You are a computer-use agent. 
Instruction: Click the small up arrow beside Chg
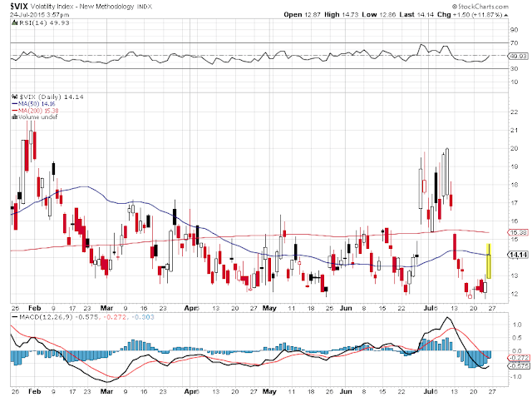pos(506,15)
